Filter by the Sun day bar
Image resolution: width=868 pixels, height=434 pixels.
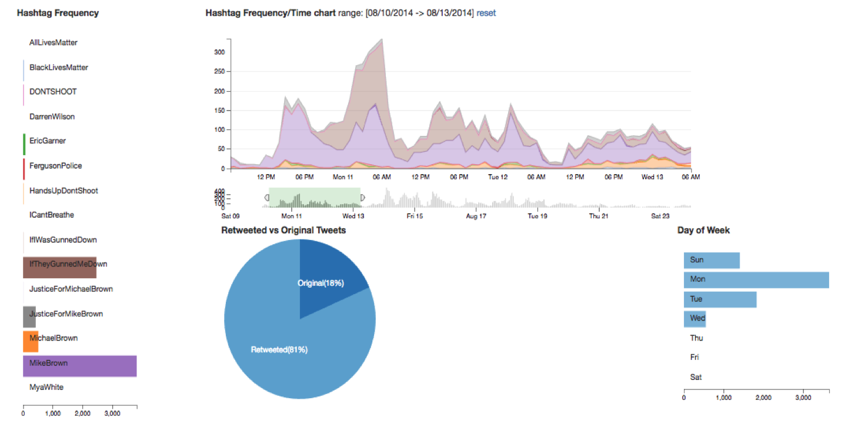pos(712,261)
